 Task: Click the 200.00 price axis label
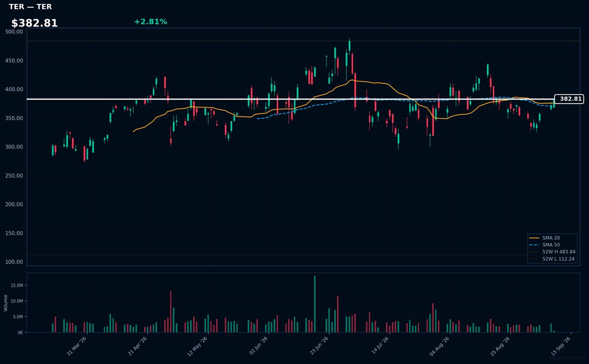14,205
